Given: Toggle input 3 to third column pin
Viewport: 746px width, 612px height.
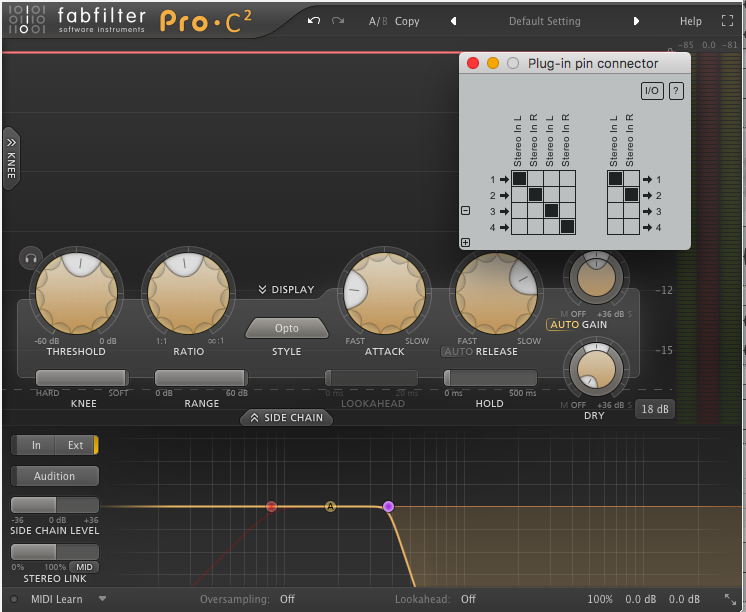Looking at the screenshot, I should point(551,210).
